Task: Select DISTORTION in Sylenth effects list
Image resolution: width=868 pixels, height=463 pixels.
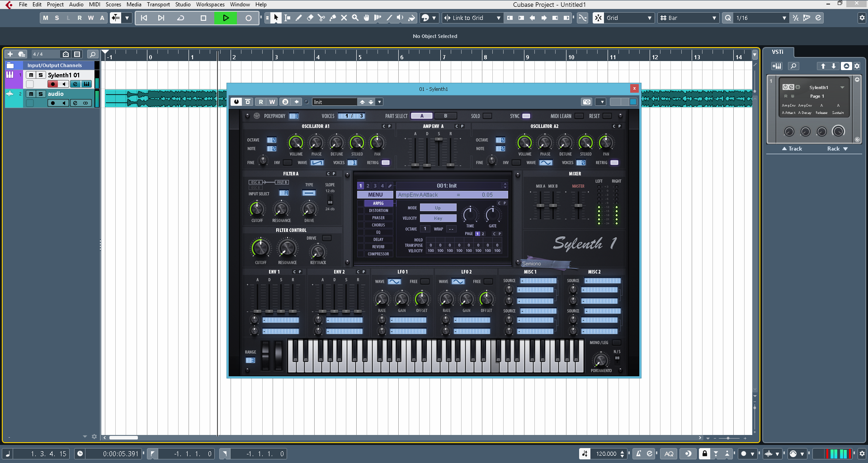Action: 378,211
